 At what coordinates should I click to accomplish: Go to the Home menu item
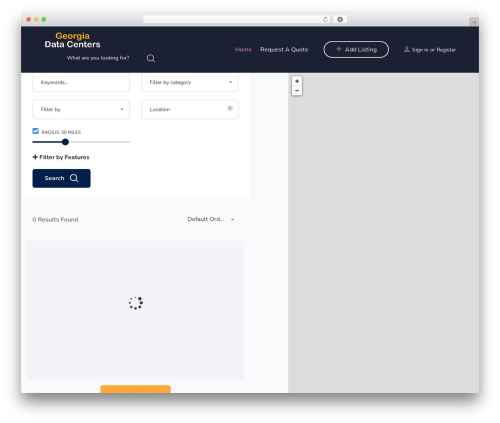pos(243,49)
